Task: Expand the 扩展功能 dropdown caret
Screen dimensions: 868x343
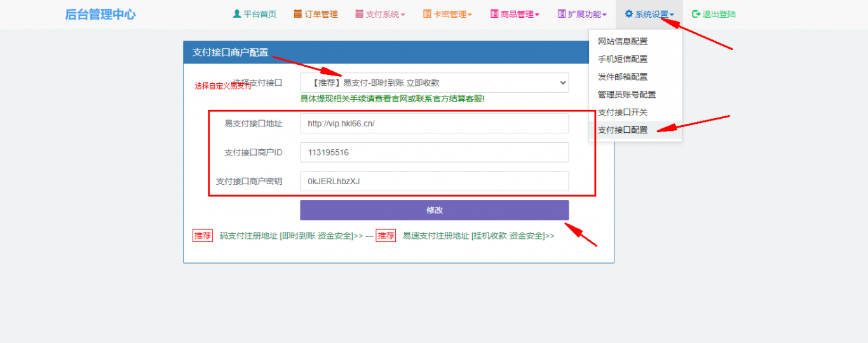Action: (604, 15)
